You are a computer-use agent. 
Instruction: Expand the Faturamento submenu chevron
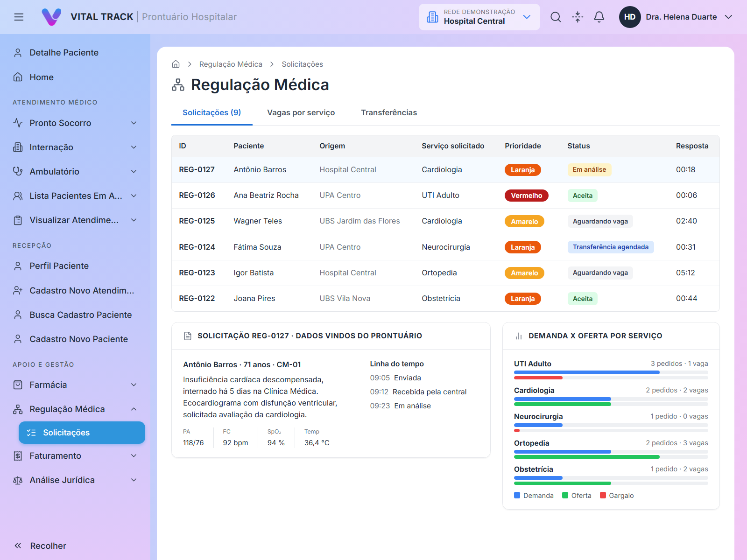click(x=134, y=455)
